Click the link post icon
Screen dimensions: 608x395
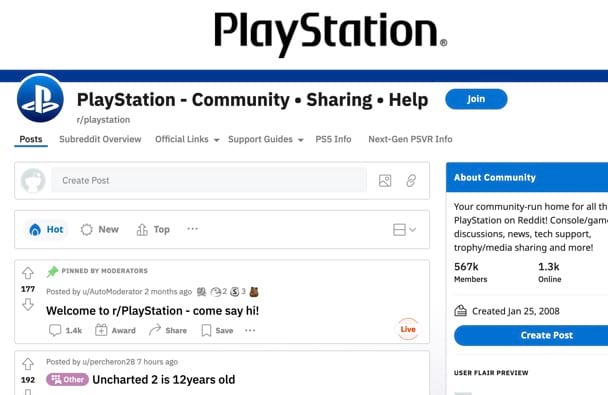[411, 181]
